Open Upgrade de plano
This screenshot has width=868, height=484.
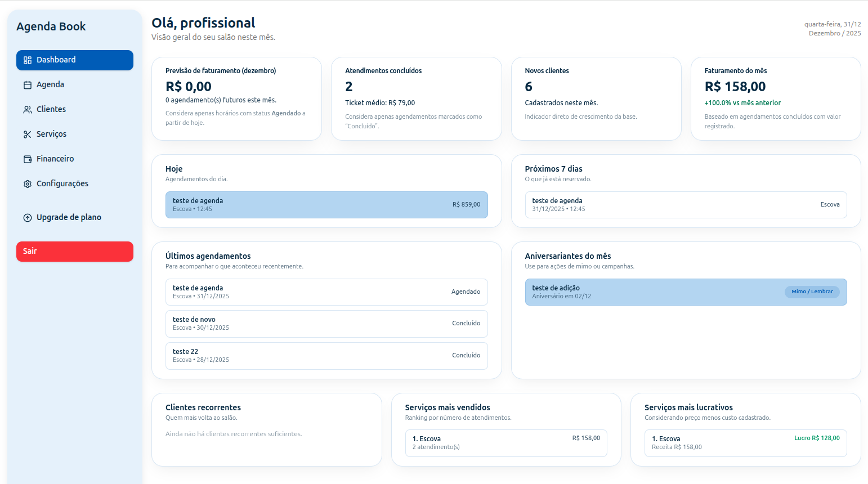click(x=69, y=217)
